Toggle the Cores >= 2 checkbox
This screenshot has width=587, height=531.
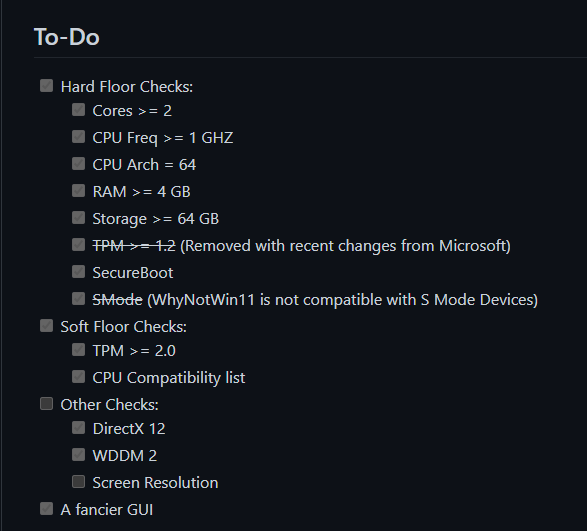[x=78, y=110]
